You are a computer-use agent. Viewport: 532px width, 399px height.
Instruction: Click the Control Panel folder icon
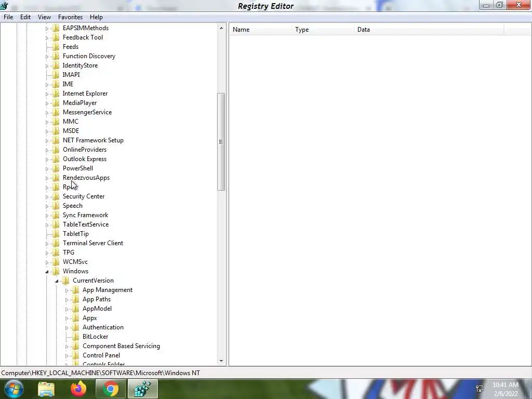click(76, 355)
